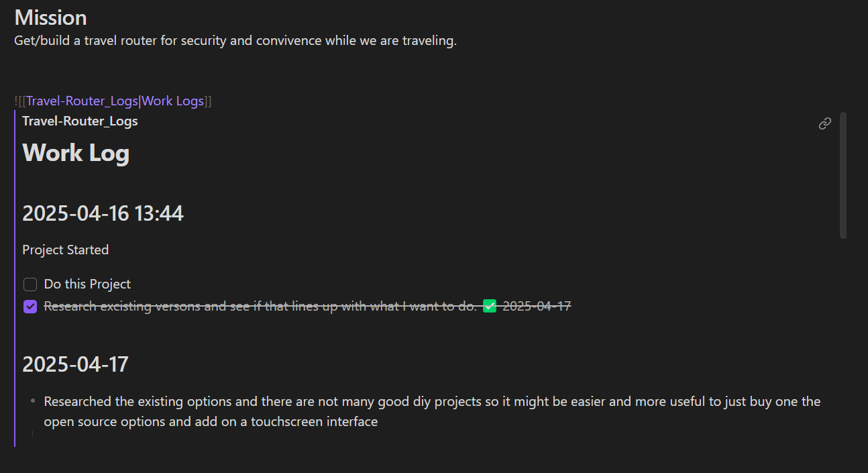
Task: Click the green checkmark done emoji
Action: (x=490, y=306)
